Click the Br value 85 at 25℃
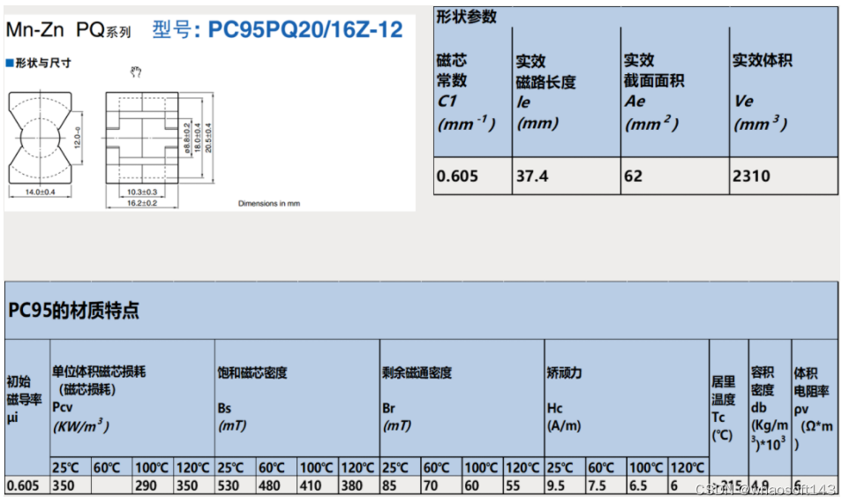 (x=389, y=485)
